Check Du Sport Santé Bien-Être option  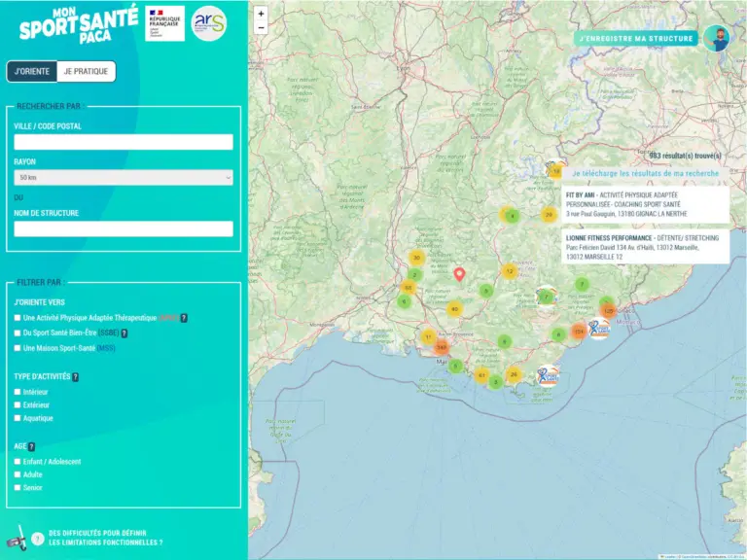pyautogui.click(x=18, y=332)
